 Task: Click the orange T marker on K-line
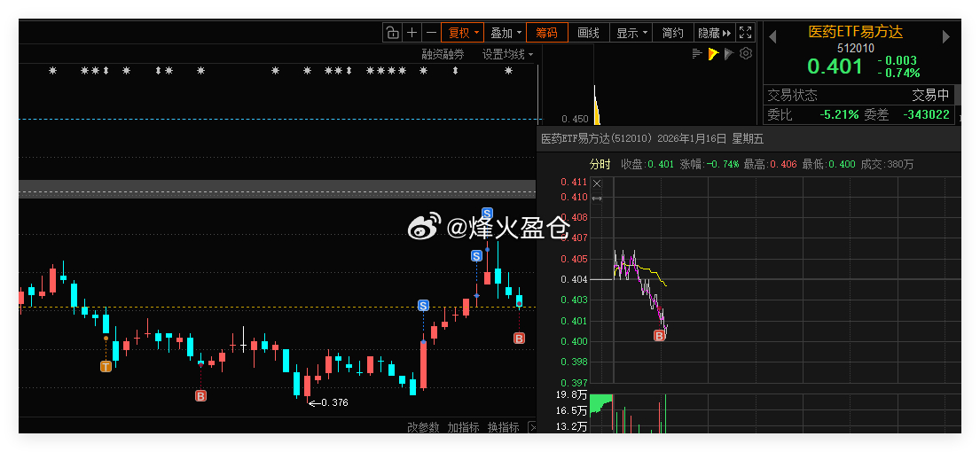(106, 366)
